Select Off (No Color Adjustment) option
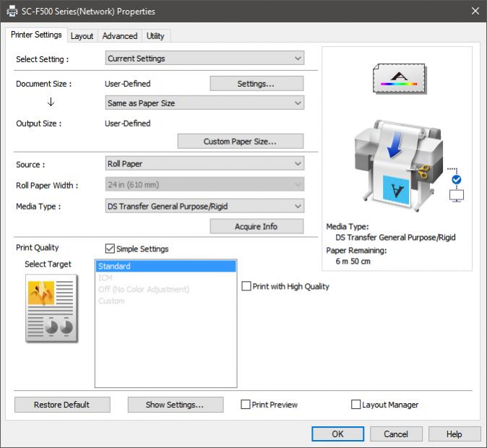Image resolution: width=487 pixels, height=448 pixels. click(x=166, y=289)
